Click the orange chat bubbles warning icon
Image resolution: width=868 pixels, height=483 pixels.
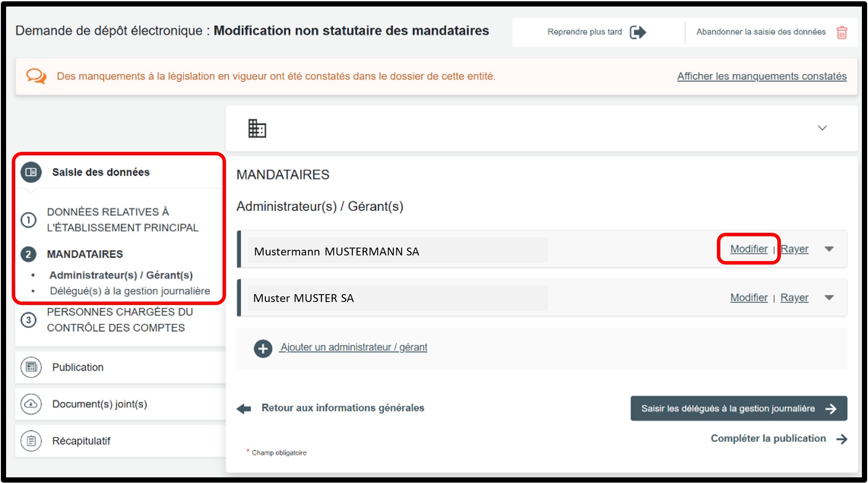[x=36, y=76]
